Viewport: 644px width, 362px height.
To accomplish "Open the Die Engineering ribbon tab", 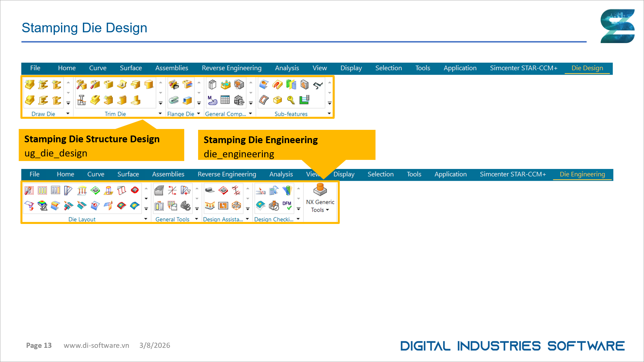I will (x=582, y=174).
